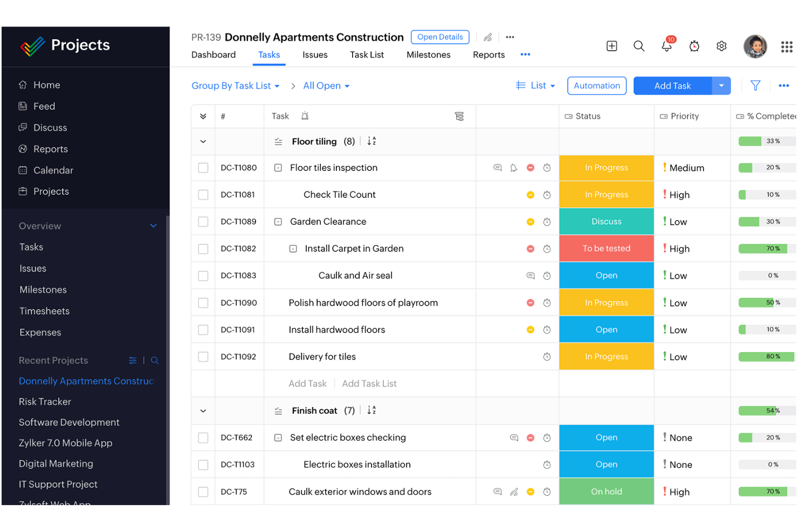Click the attachment icon on Caulk exterior windows row

513,491
